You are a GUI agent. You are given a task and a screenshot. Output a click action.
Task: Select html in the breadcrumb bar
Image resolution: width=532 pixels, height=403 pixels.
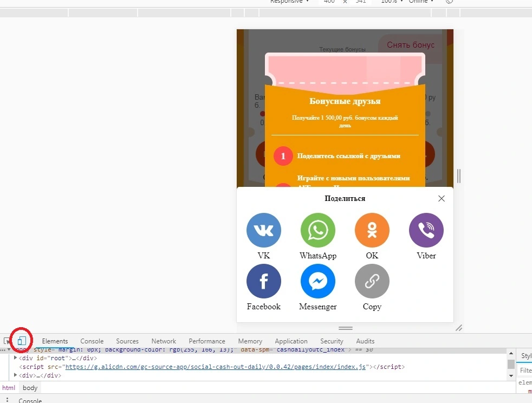[9, 388]
